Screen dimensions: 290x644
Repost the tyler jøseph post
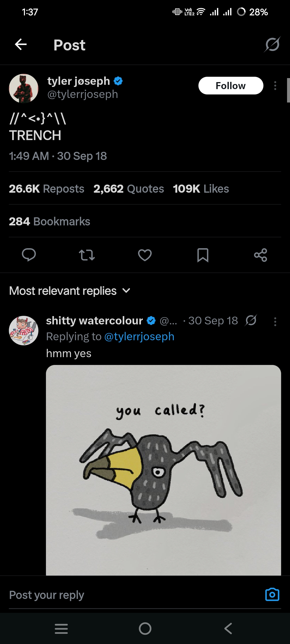coord(87,255)
